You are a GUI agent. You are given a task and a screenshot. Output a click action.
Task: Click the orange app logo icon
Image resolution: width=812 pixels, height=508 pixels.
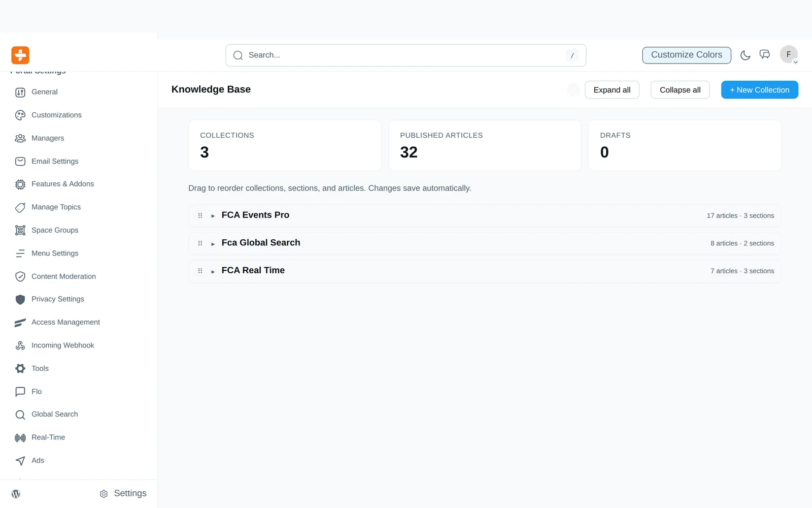click(20, 55)
